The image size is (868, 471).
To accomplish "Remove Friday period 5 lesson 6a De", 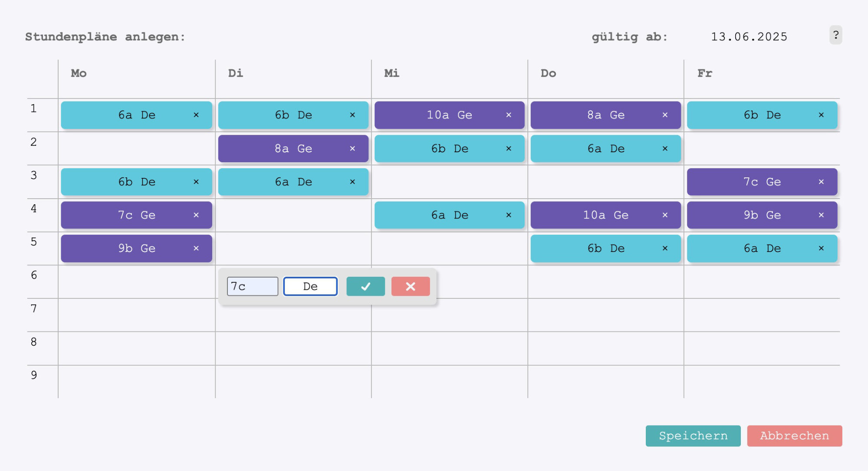I will click(821, 248).
